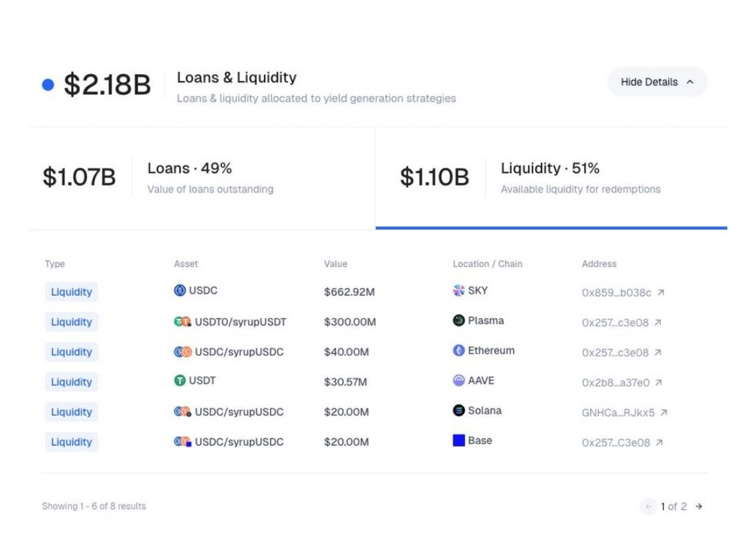756x536 pixels.
Task: Click the Liquidity badge in Plasma row
Action: tap(71, 322)
